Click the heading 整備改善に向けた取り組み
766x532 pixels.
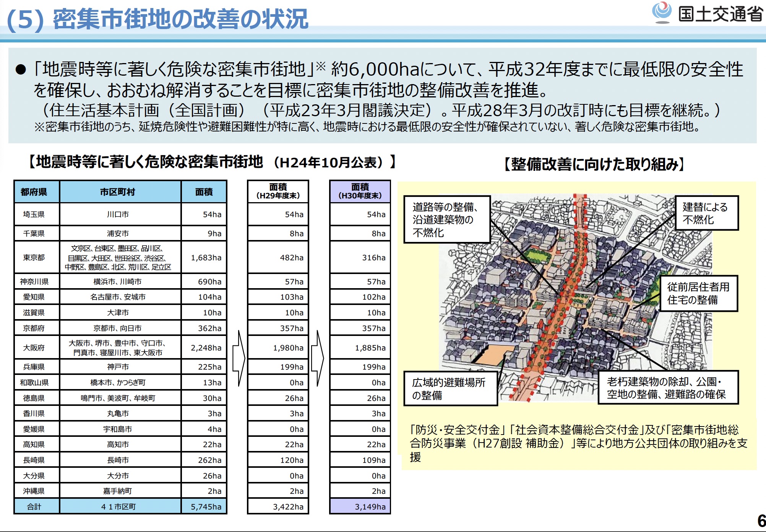click(594, 164)
